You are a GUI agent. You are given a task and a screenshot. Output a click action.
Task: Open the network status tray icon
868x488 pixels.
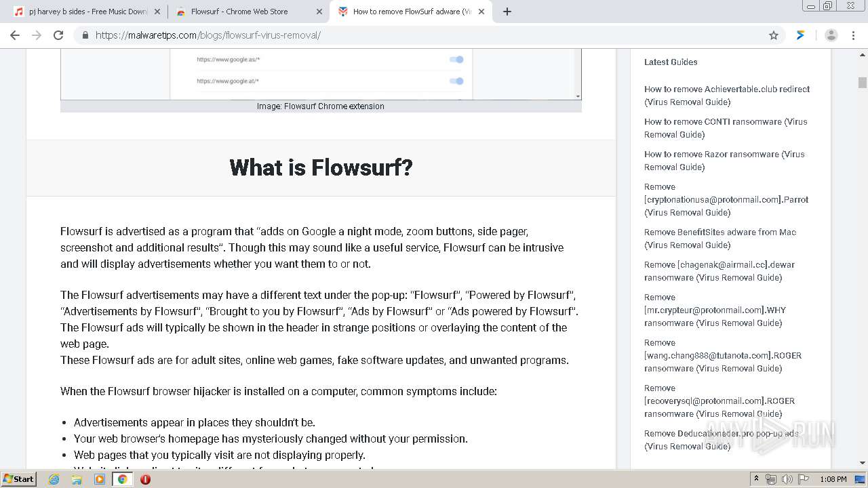point(771,479)
